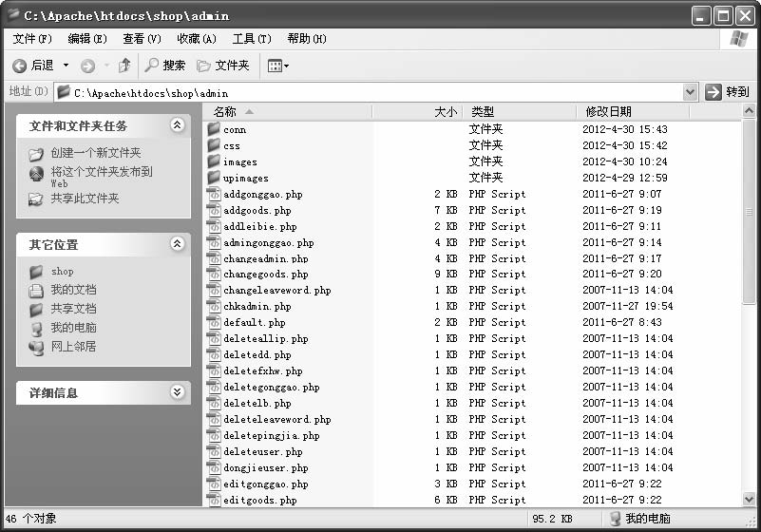Select file deleteallip.php
This screenshot has width=761, height=532.
point(265,339)
